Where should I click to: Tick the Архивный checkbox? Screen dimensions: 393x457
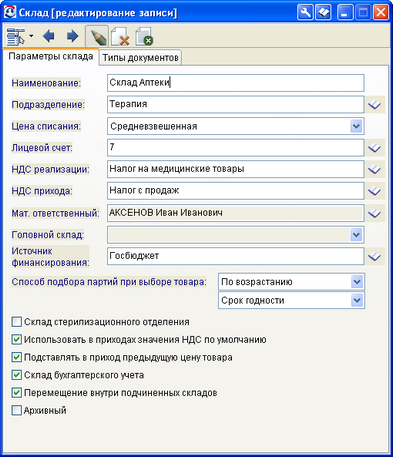(x=16, y=410)
